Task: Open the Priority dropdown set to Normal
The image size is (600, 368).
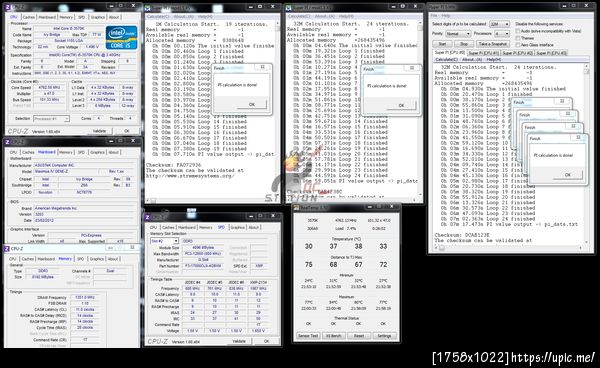Action: 458,34
